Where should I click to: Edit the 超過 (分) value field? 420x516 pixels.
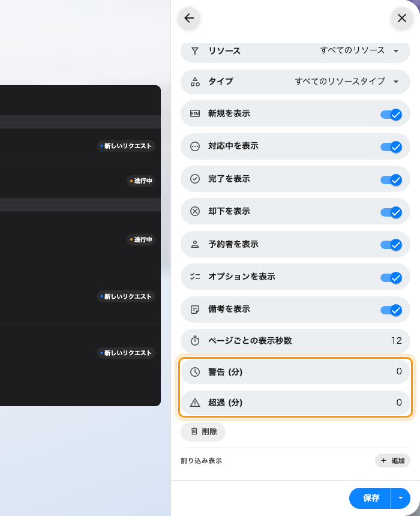click(x=399, y=403)
